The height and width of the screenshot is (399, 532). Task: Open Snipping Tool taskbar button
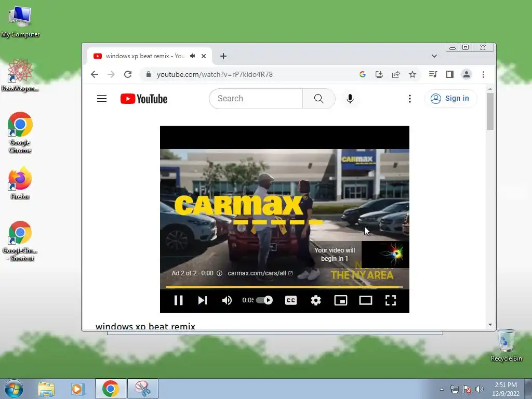[x=143, y=389]
